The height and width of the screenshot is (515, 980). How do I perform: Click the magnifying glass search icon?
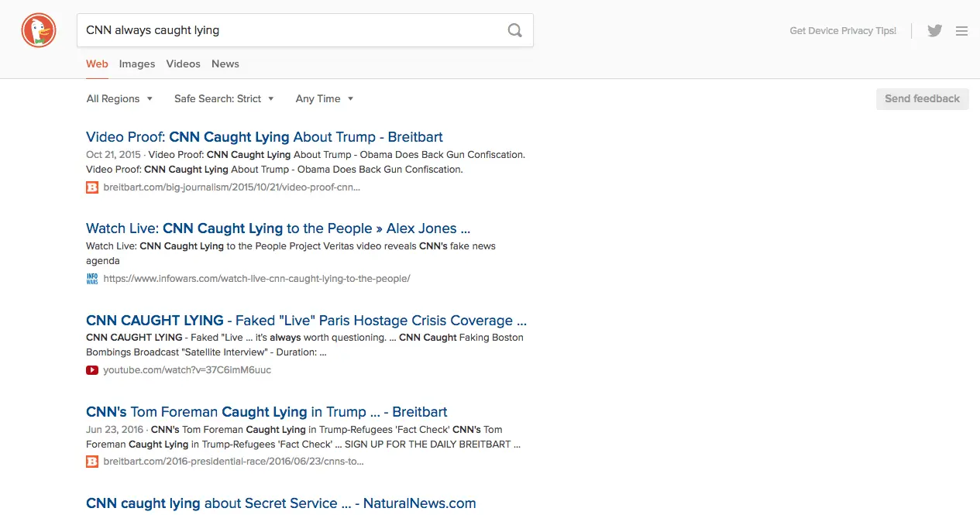tap(514, 31)
